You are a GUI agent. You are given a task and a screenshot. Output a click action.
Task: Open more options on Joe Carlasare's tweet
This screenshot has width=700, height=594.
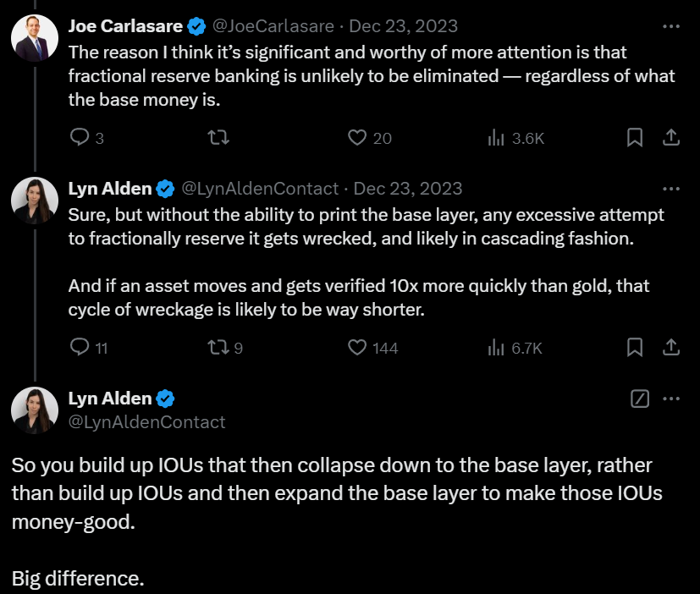(671, 26)
